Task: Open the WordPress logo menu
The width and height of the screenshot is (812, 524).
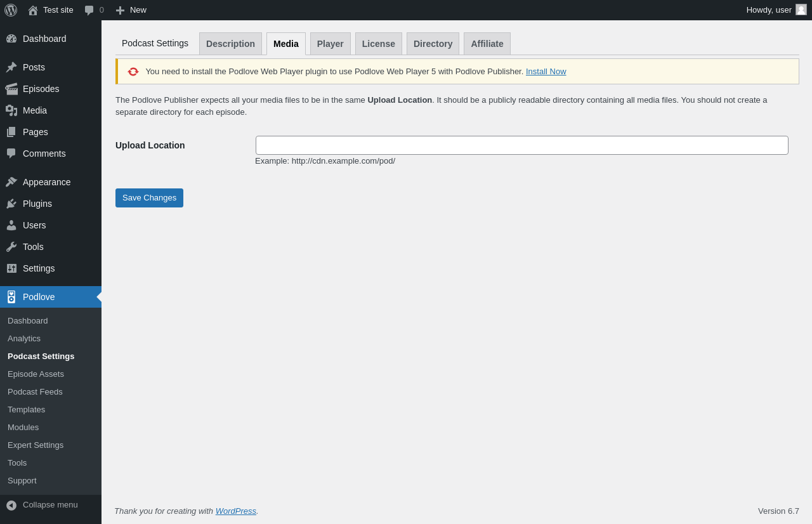Action: pyautogui.click(x=11, y=10)
